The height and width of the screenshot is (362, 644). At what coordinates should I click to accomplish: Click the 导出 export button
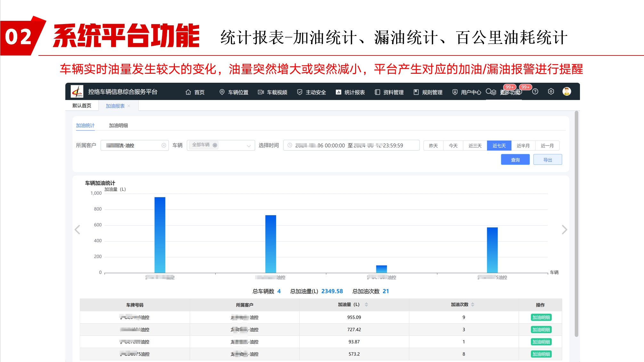pyautogui.click(x=547, y=160)
